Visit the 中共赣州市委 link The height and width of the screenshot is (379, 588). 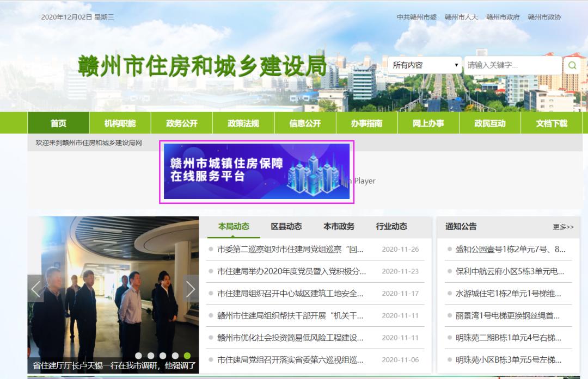(x=416, y=17)
